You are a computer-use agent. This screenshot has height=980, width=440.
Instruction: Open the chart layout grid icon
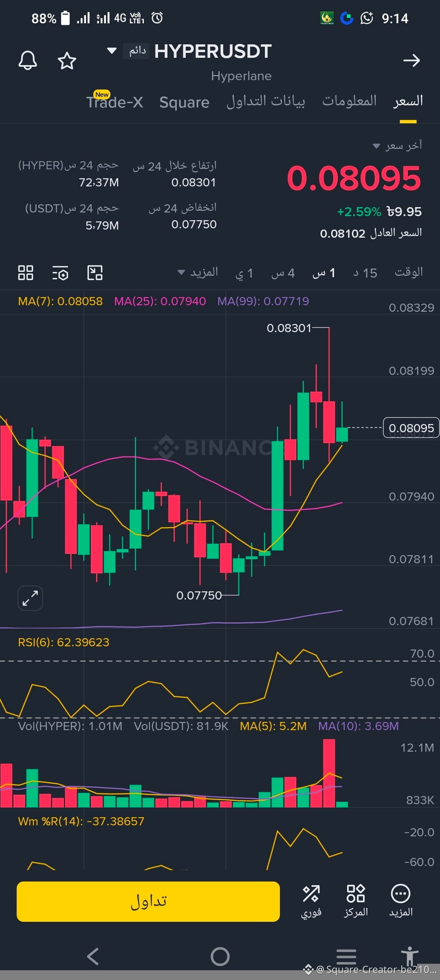(26, 273)
